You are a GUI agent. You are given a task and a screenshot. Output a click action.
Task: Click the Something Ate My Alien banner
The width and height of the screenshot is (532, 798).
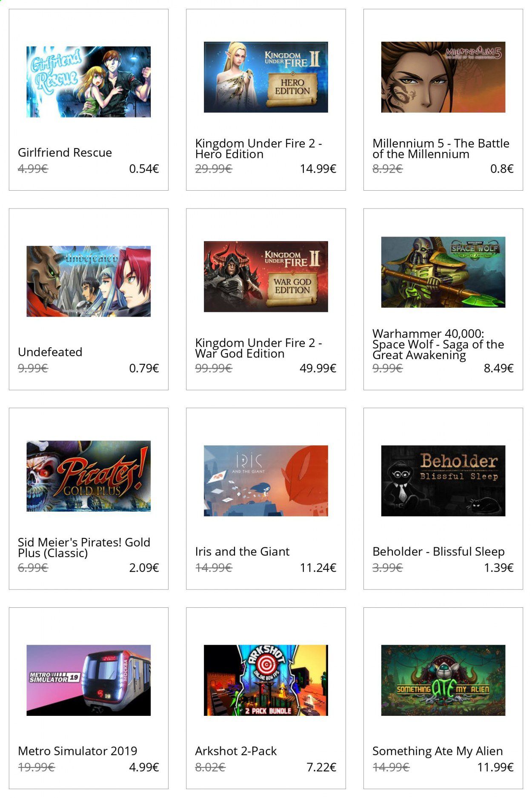pyautogui.click(x=443, y=680)
